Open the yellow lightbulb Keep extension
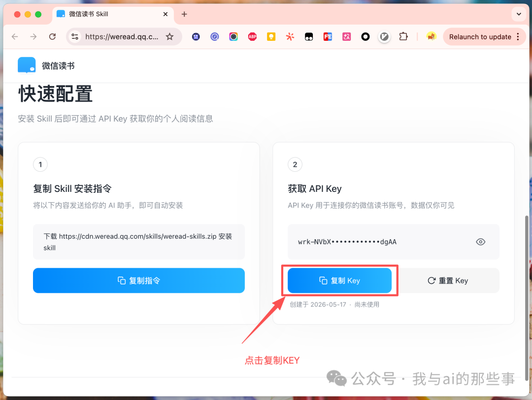The width and height of the screenshot is (532, 400). [271, 36]
